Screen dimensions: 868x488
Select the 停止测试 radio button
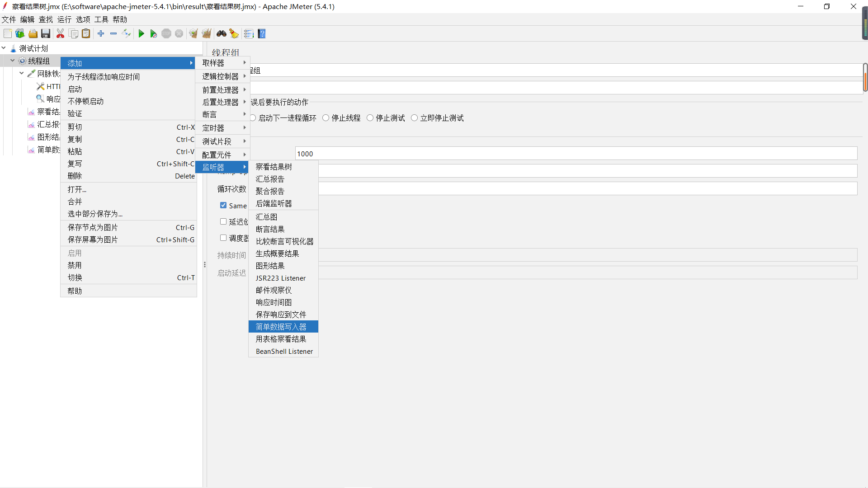click(370, 118)
